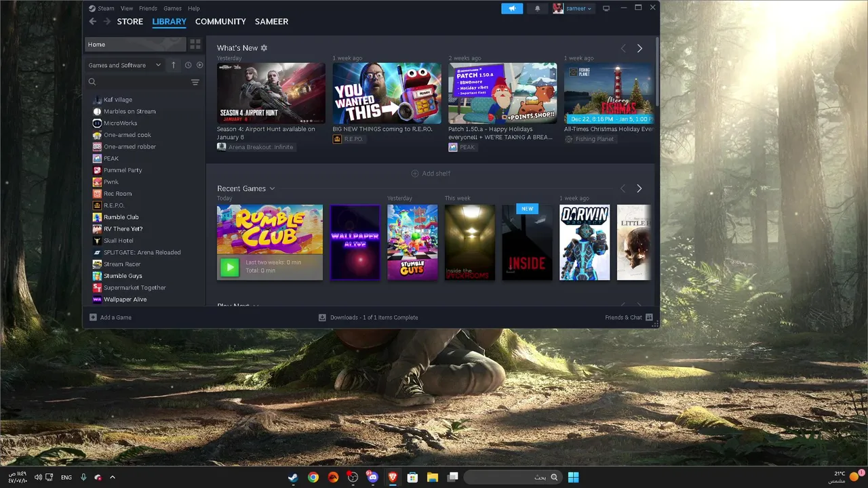This screenshot has height=488, width=868.
Task: Switch to Big Picture mode icon
Action: pyautogui.click(x=606, y=9)
